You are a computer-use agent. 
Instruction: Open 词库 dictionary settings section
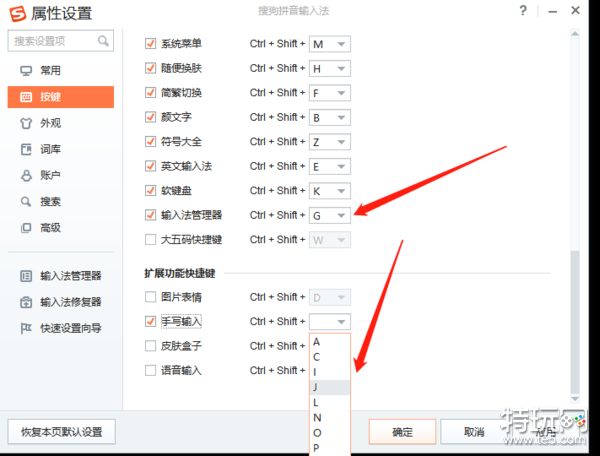pyautogui.click(x=27, y=149)
